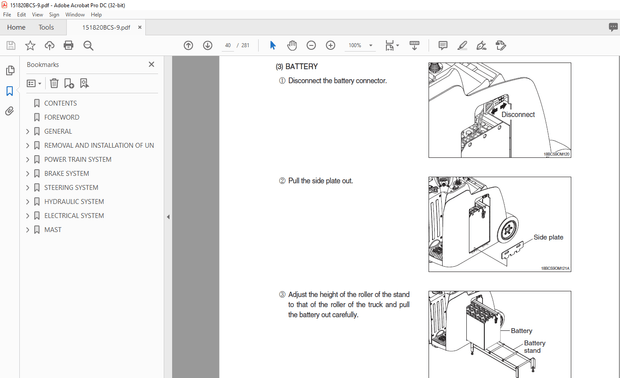Open the FOREWORD bookmark
Screen dimensions: 620x378
coord(62,117)
